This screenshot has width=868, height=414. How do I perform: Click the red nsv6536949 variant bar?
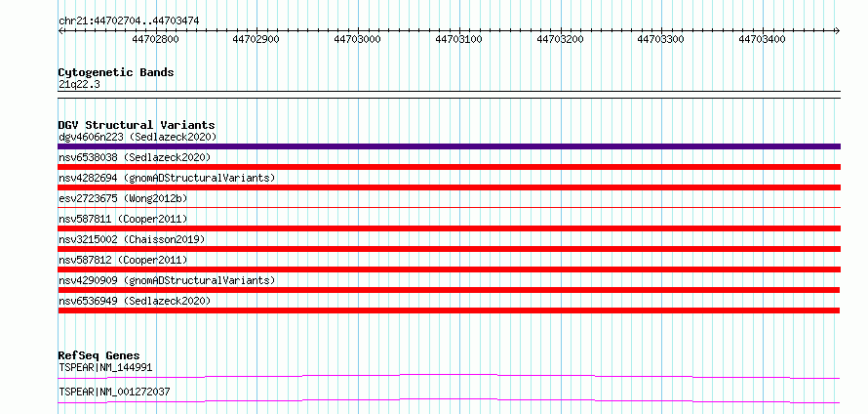(x=449, y=310)
